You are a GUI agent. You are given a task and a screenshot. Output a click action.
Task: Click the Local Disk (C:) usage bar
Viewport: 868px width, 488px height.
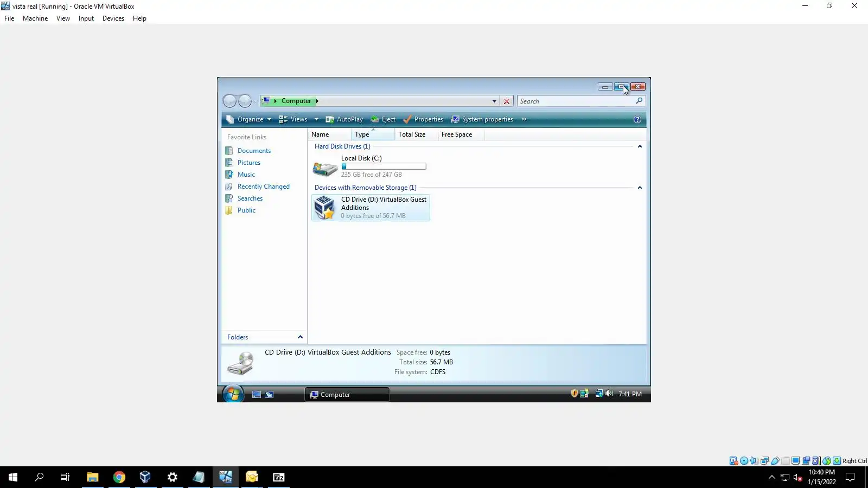click(x=384, y=166)
